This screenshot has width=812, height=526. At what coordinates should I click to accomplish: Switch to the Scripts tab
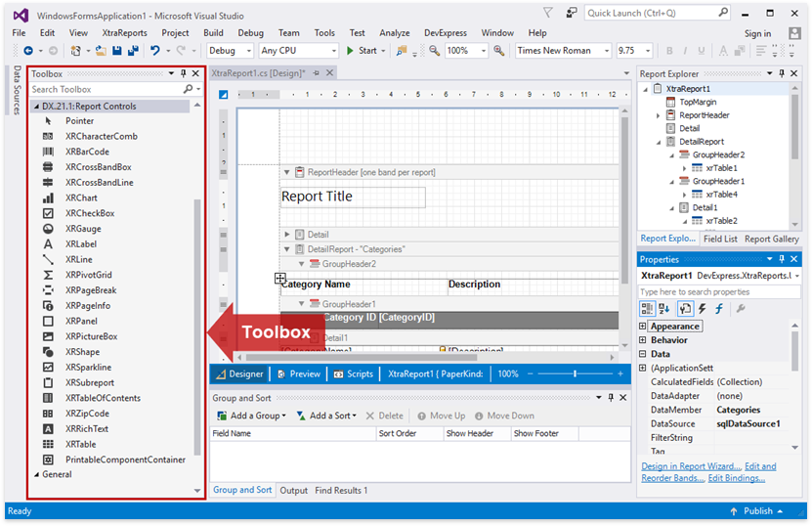(x=354, y=374)
